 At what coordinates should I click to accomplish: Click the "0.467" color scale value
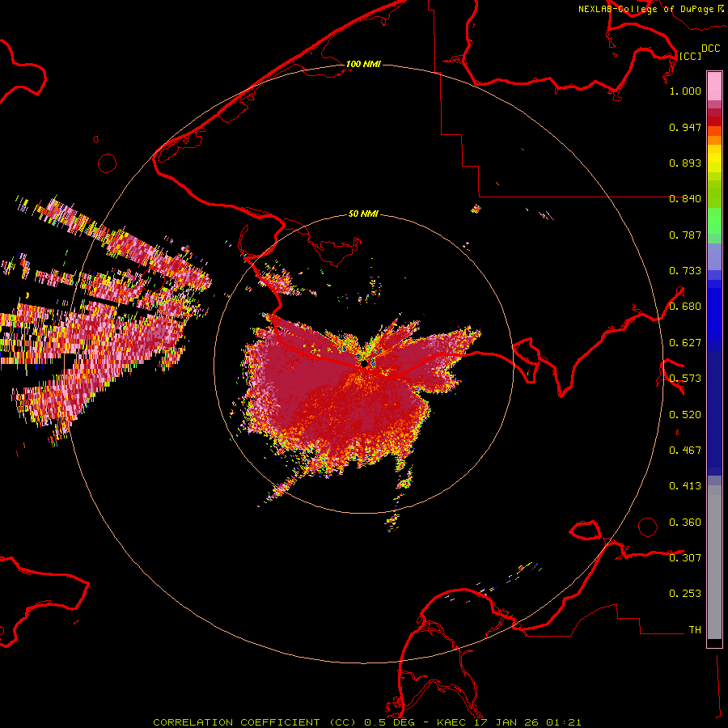point(685,451)
